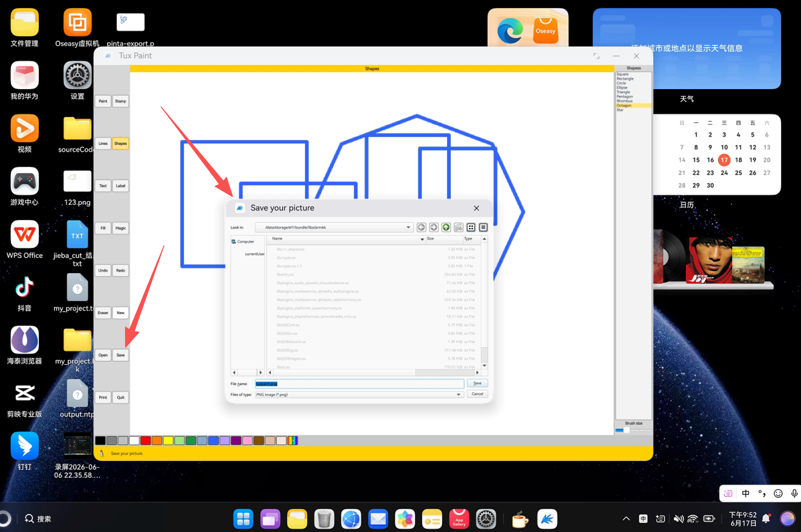This screenshot has height=532, width=801.
Task: Cancel the Save your picture dialog
Action: point(477,394)
